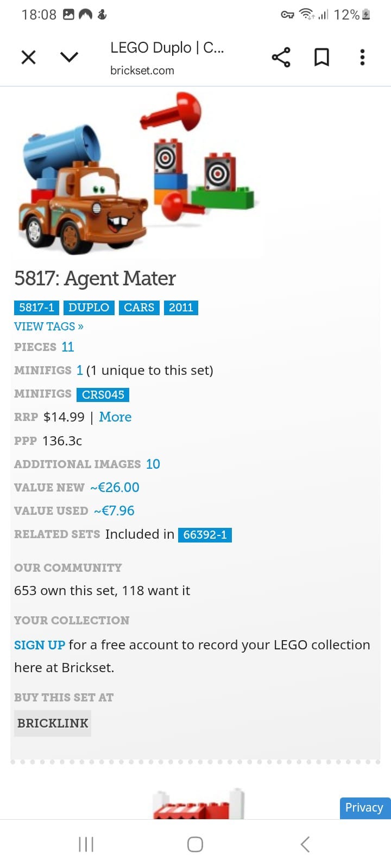Open the DUPLO theme tag
The image size is (391, 868).
coord(89,308)
